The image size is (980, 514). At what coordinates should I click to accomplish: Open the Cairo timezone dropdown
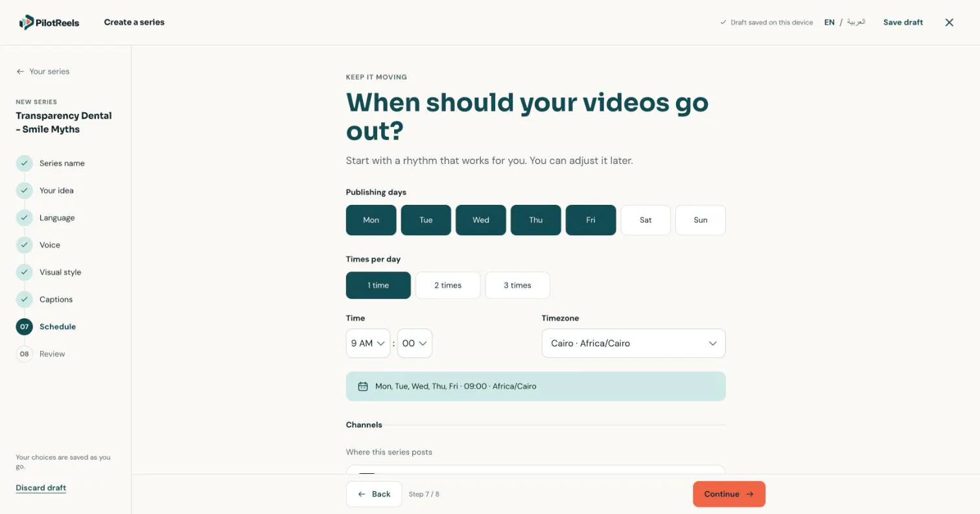coord(633,344)
